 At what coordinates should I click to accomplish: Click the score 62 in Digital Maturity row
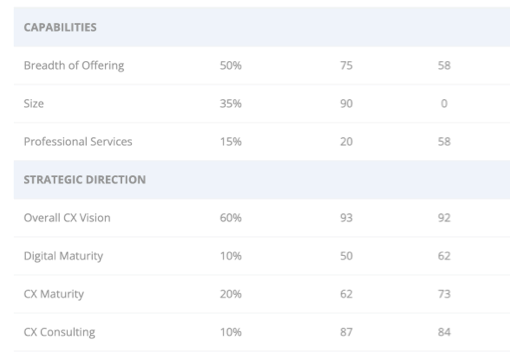click(x=444, y=256)
